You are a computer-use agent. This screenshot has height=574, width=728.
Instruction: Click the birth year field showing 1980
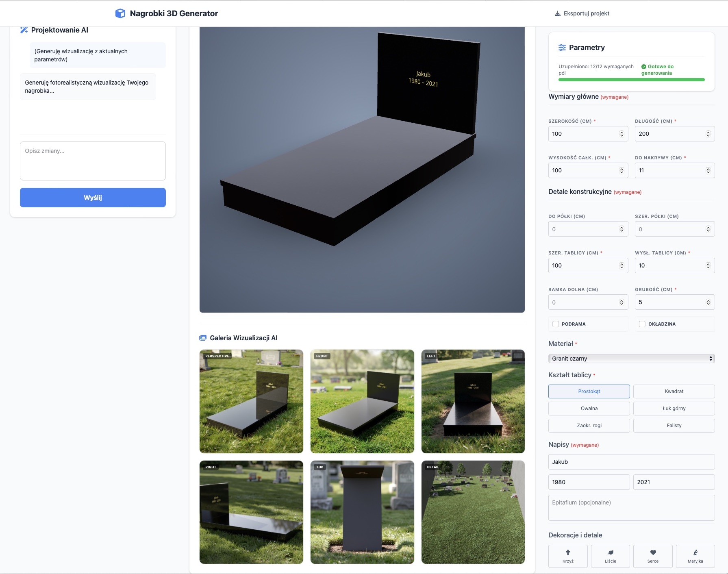click(589, 482)
